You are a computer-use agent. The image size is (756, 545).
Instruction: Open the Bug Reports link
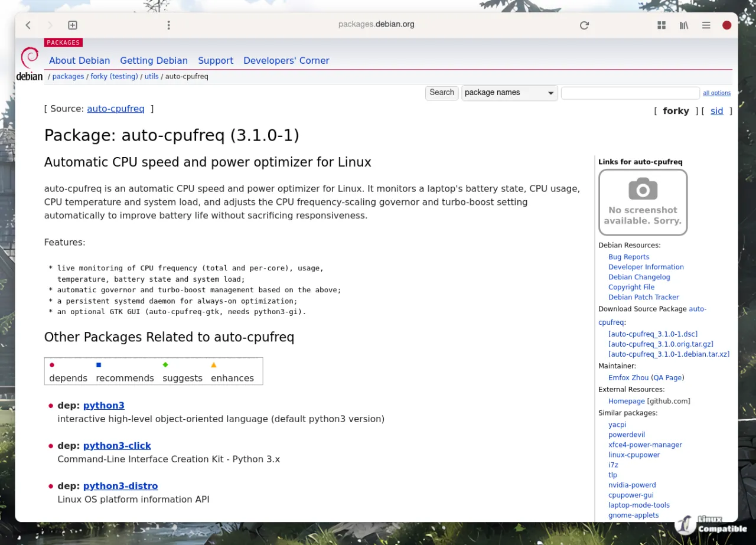pyautogui.click(x=628, y=257)
